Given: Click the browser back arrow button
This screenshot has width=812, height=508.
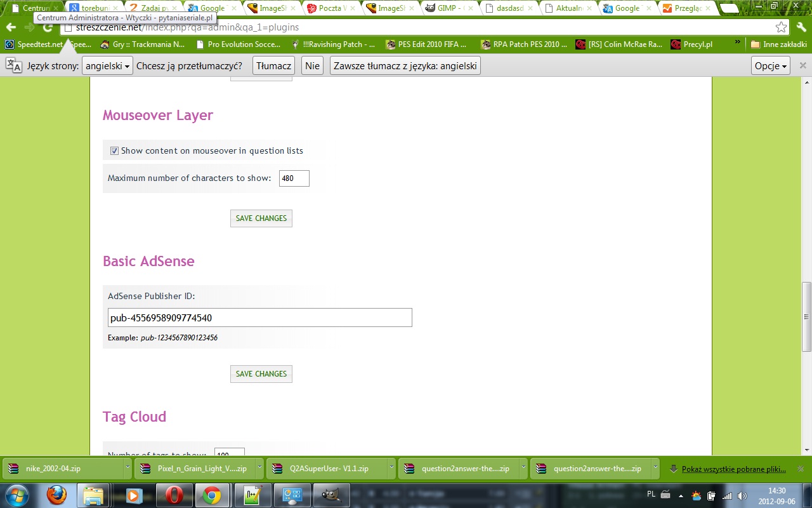Looking at the screenshot, I should coord(11,27).
